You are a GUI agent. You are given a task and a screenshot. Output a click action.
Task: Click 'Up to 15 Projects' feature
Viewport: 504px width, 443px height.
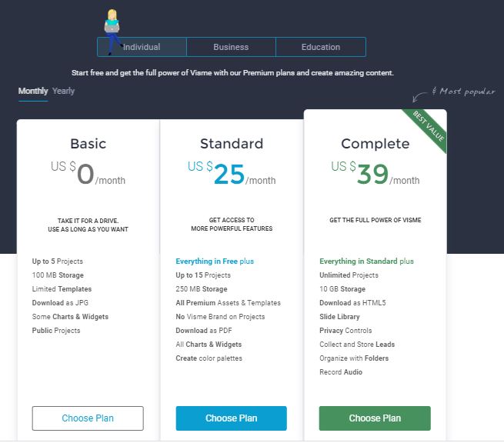coord(203,275)
